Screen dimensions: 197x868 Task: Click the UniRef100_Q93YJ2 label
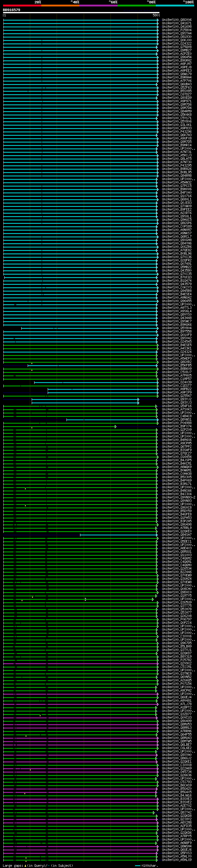pos(176,399)
